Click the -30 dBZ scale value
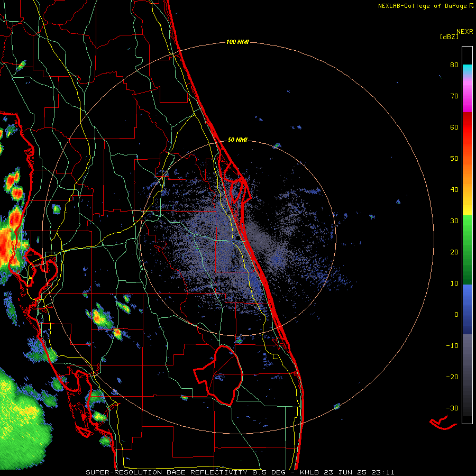476x476 pixels. click(452, 408)
